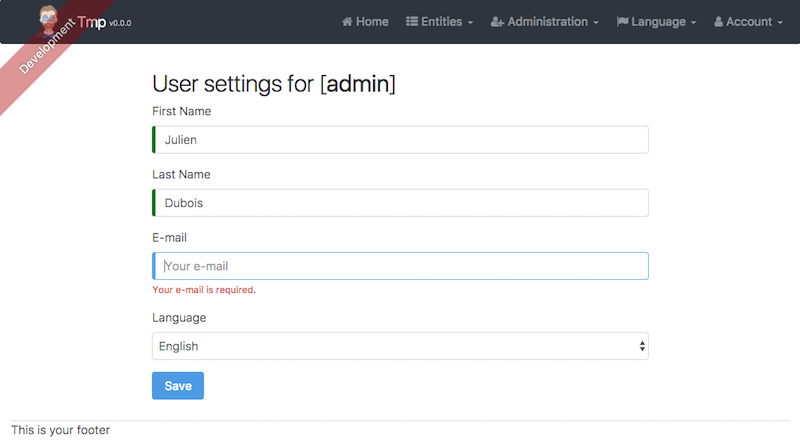Go to the Home menu item
800x443 pixels.
coord(372,22)
